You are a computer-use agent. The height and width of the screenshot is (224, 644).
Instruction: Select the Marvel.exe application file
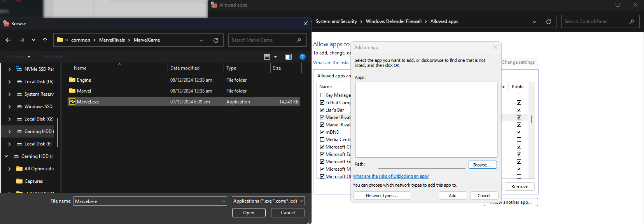[x=88, y=102]
